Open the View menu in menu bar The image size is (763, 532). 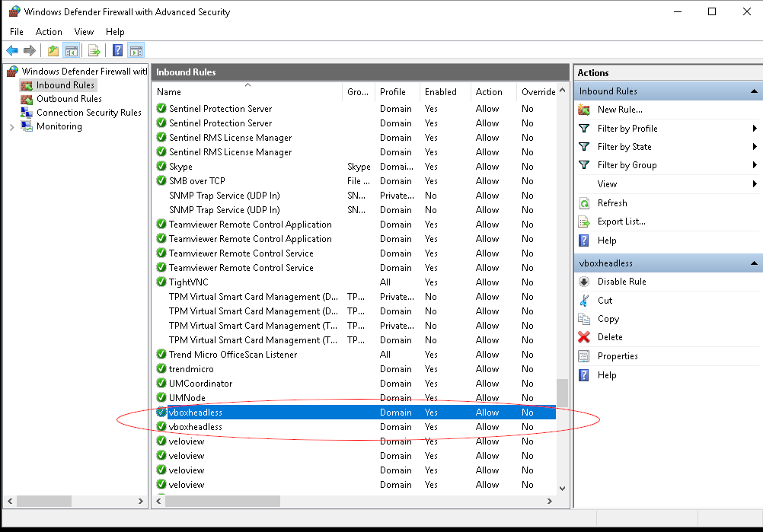click(x=84, y=32)
